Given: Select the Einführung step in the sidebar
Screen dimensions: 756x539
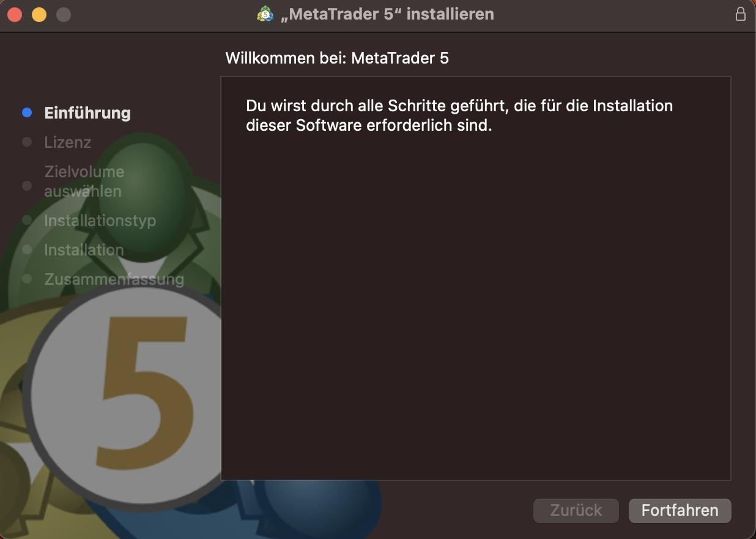Looking at the screenshot, I should click(87, 112).
